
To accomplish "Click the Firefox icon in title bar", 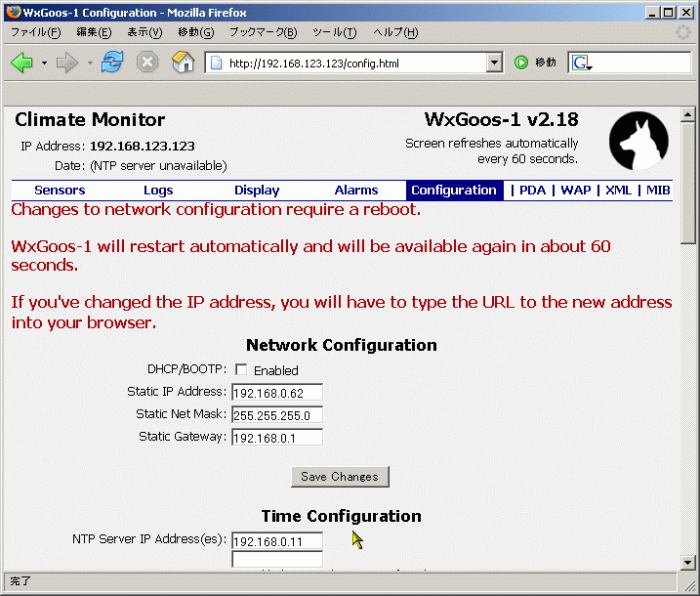I will point(14,12).
